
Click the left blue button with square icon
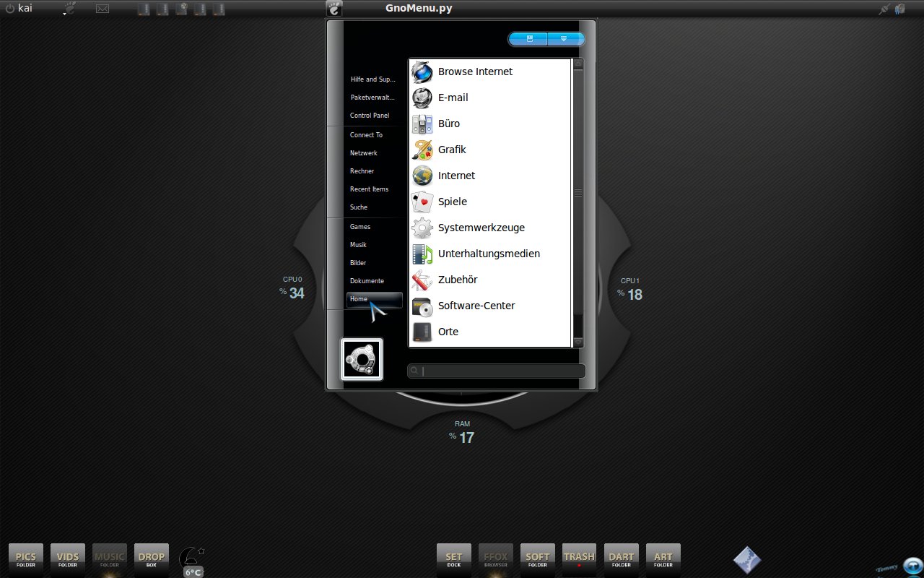click(528, 39)
